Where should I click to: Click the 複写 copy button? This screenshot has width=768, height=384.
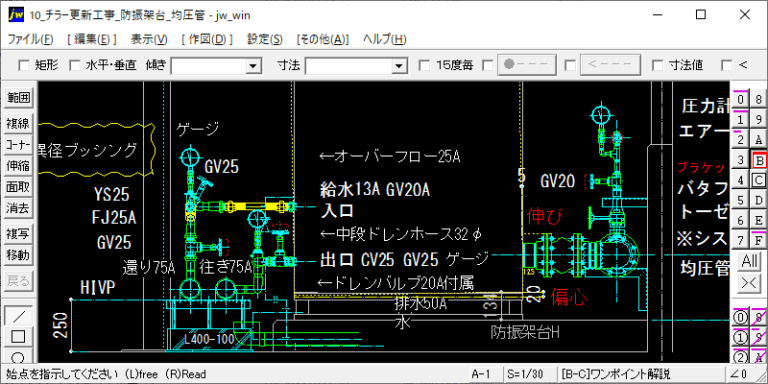pyautogui.click(x=18, y=234)
